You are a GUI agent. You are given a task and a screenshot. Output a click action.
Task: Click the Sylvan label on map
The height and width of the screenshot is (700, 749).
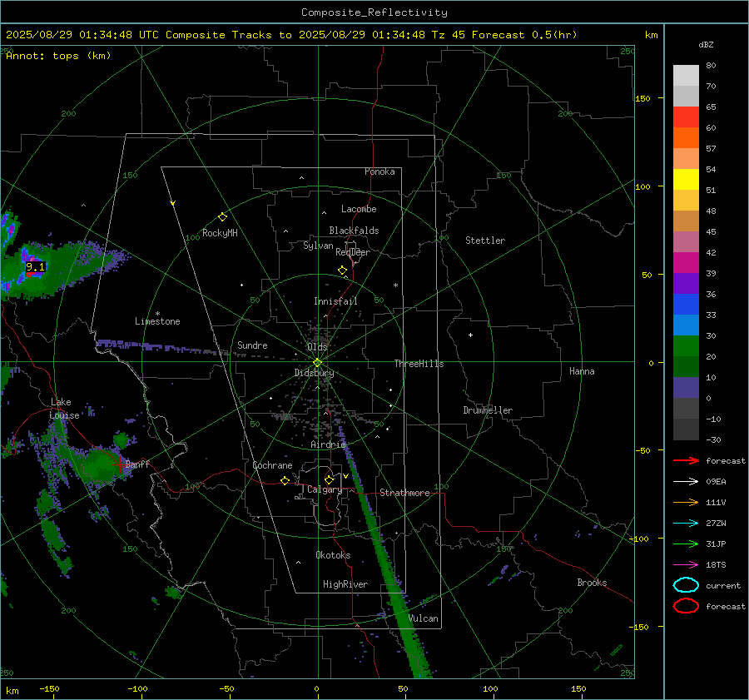click(318, 246)
